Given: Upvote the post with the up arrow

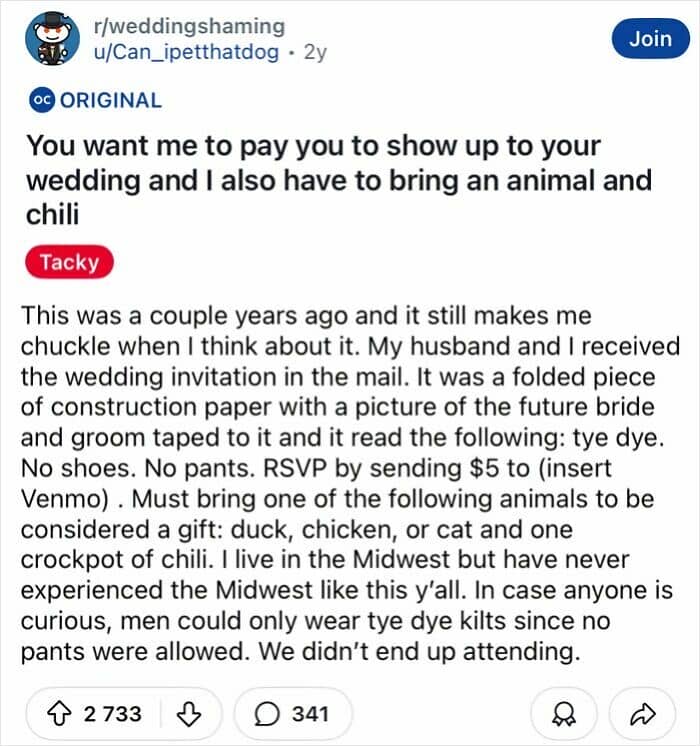Looking at the screenshot, I should [59, 714].
